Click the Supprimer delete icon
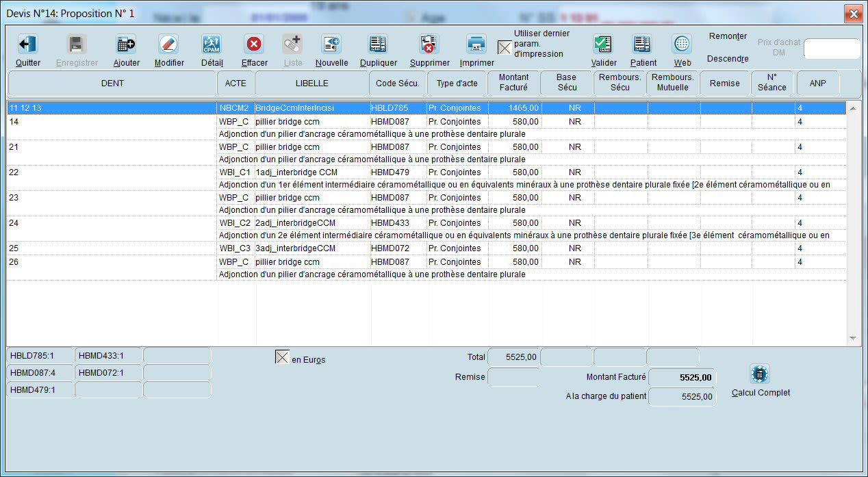The image size is (868, 477). coord(429,44)
